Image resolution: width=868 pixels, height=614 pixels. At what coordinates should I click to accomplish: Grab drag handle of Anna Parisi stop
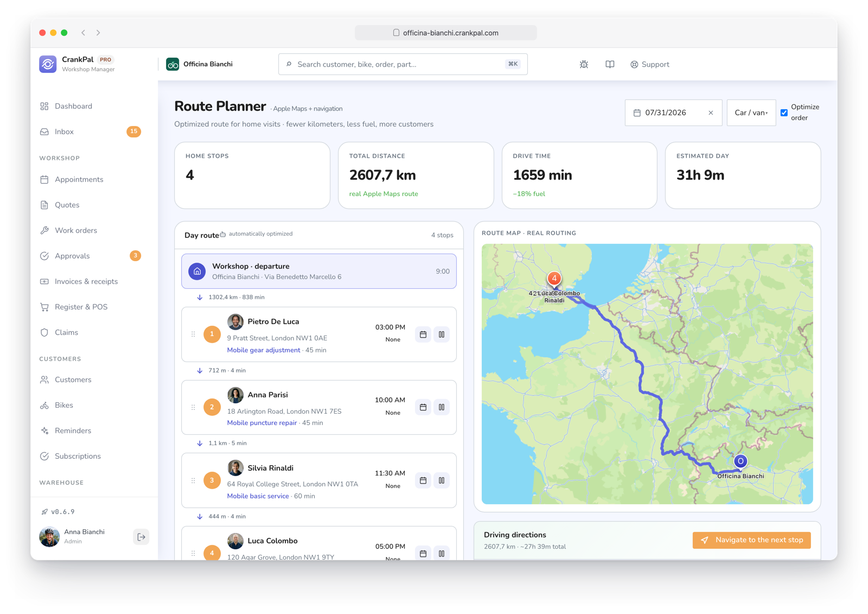pyautogui.click(x=193, y=407)
